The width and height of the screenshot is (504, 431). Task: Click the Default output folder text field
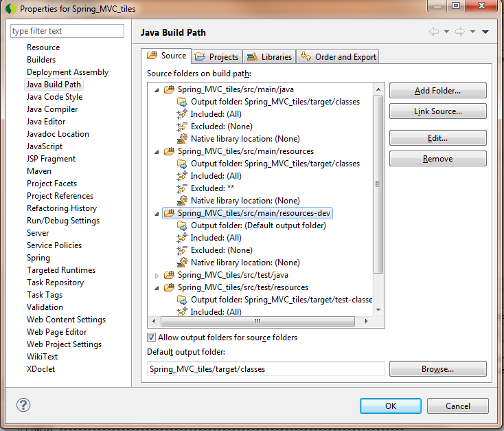pos(266,369)
